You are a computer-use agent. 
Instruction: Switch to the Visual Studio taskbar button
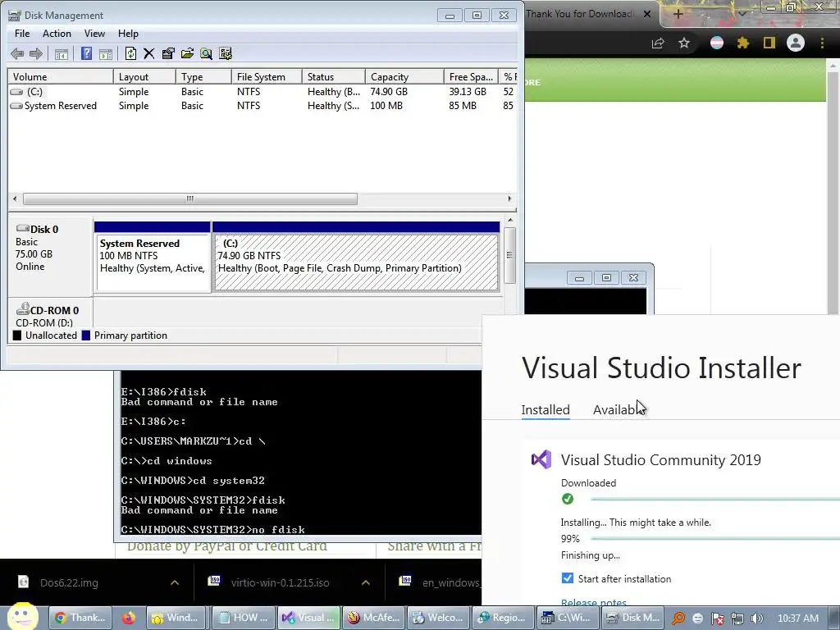310,618
